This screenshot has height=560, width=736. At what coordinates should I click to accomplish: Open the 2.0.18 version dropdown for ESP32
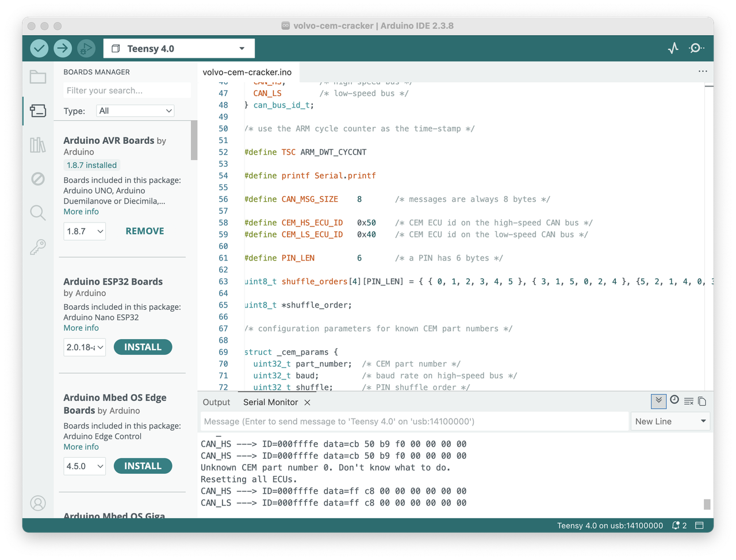(x=85, y=347)
